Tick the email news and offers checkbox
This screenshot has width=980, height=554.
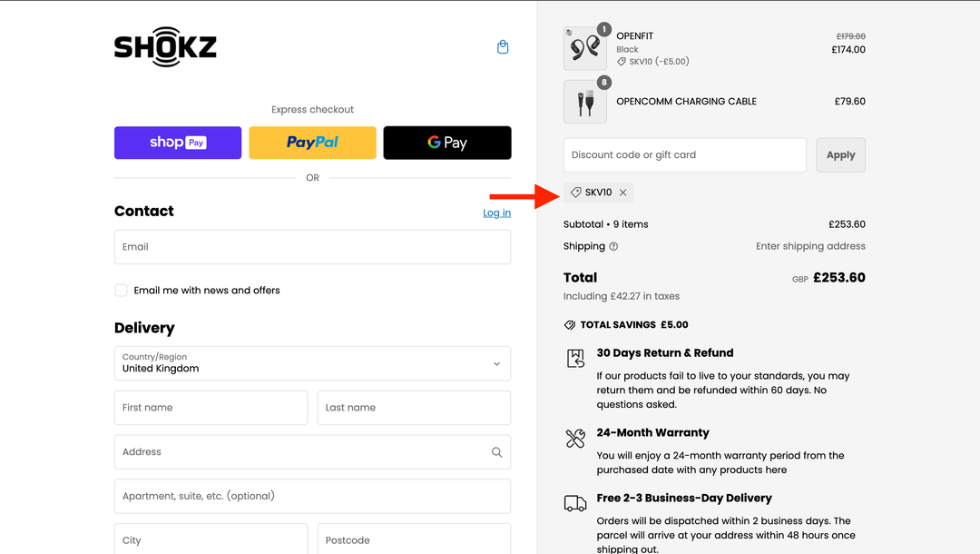click(121, 291)
